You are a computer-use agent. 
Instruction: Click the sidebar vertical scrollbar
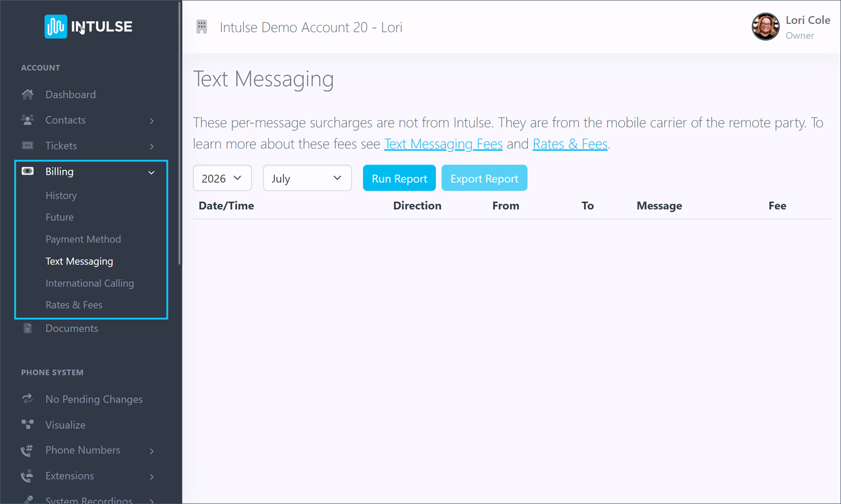[180, 133]
